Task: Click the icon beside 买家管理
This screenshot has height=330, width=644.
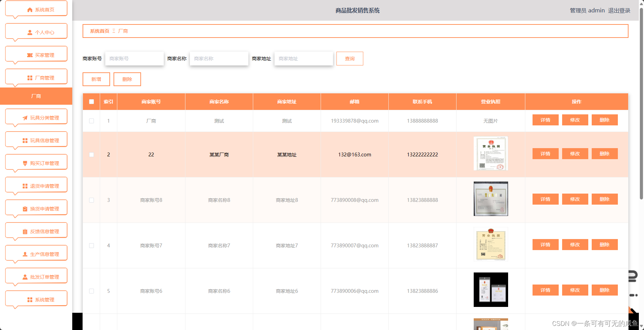Action: 30,55
